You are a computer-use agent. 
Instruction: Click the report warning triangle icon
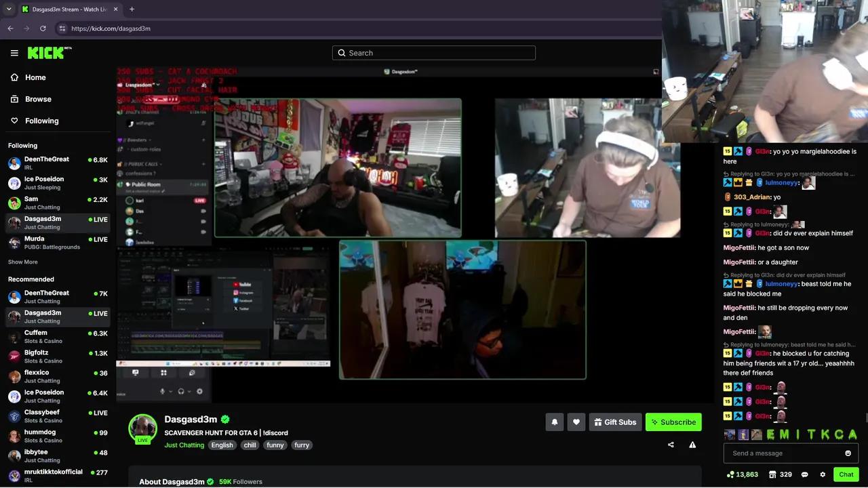point(692,445)
